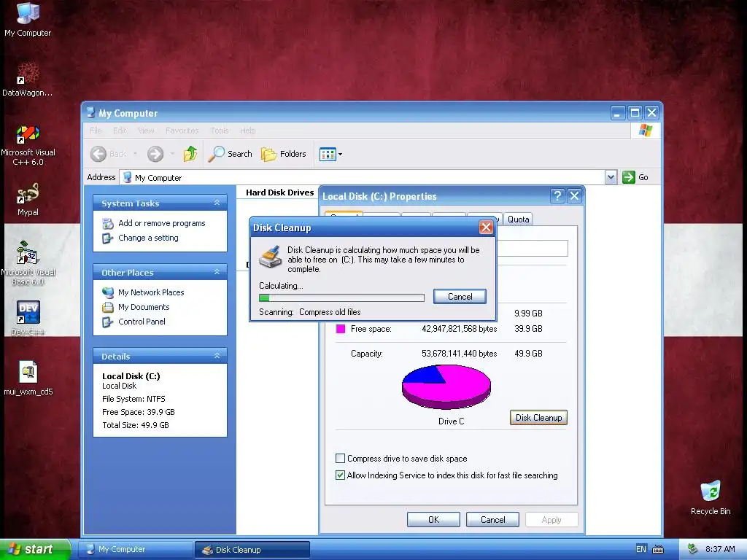Open Recycle Bin on desktop
This screenshot has width=747, height=560.
pyautogui.click(x=711, y=497)
